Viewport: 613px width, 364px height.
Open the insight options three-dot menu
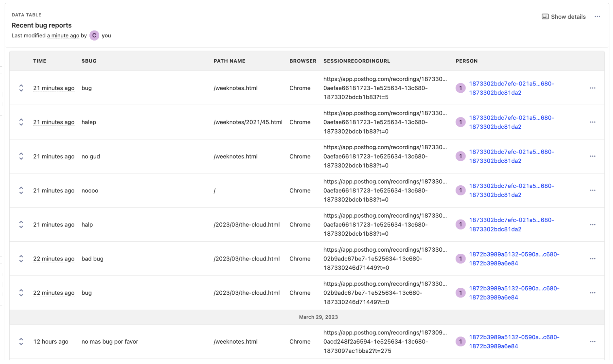coord(597,17)
